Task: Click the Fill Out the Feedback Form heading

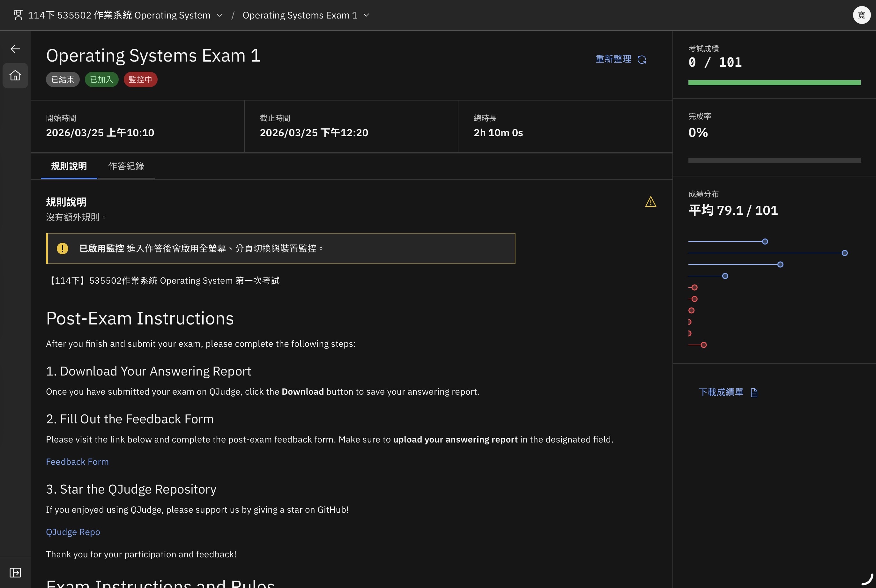Action: pyautogui.click(x=130, y=419)
